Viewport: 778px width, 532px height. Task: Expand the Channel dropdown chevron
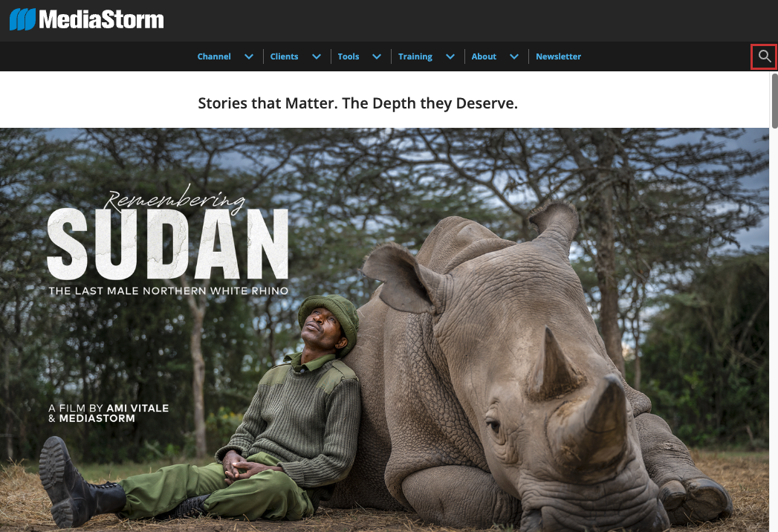tap(249, 56)
